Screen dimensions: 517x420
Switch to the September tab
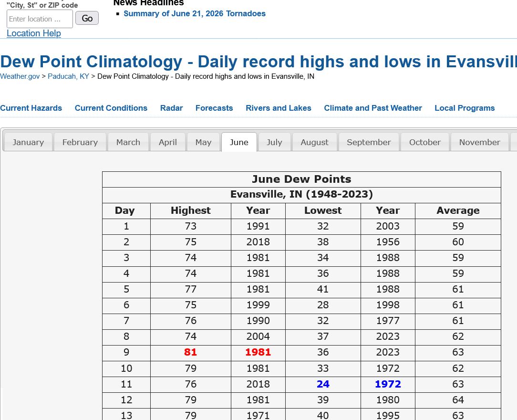(369, 142)
